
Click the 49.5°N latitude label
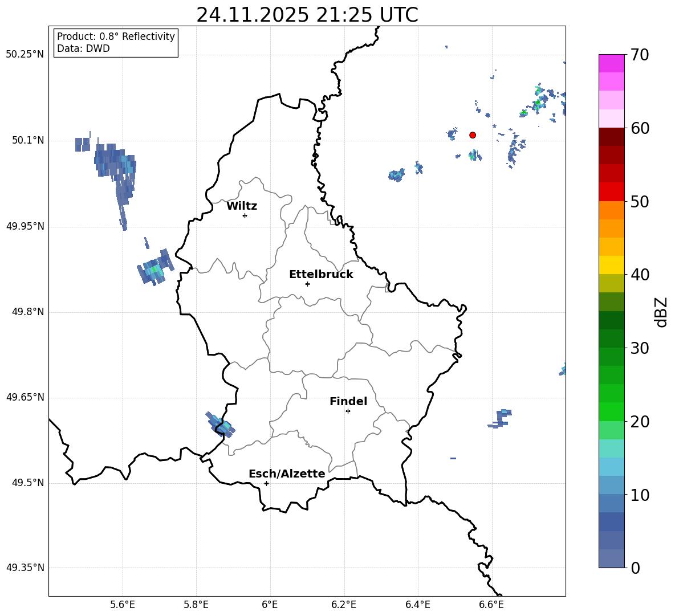(x=28, y=483)
